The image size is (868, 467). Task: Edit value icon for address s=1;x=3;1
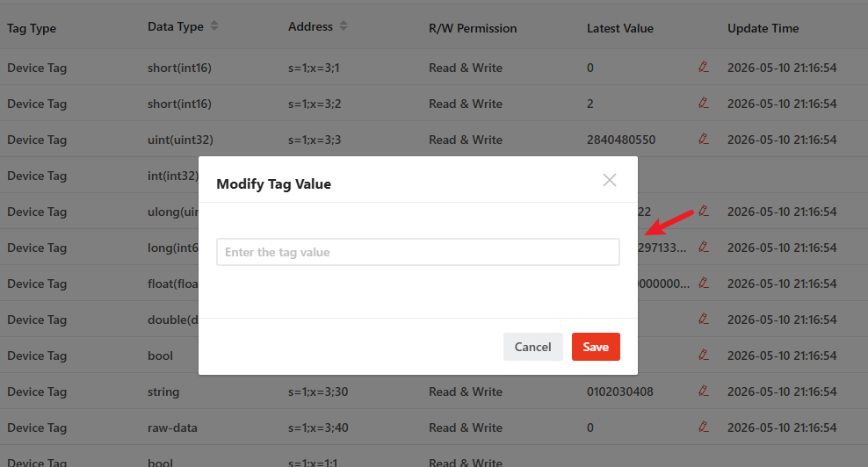[x=704, y=67]
